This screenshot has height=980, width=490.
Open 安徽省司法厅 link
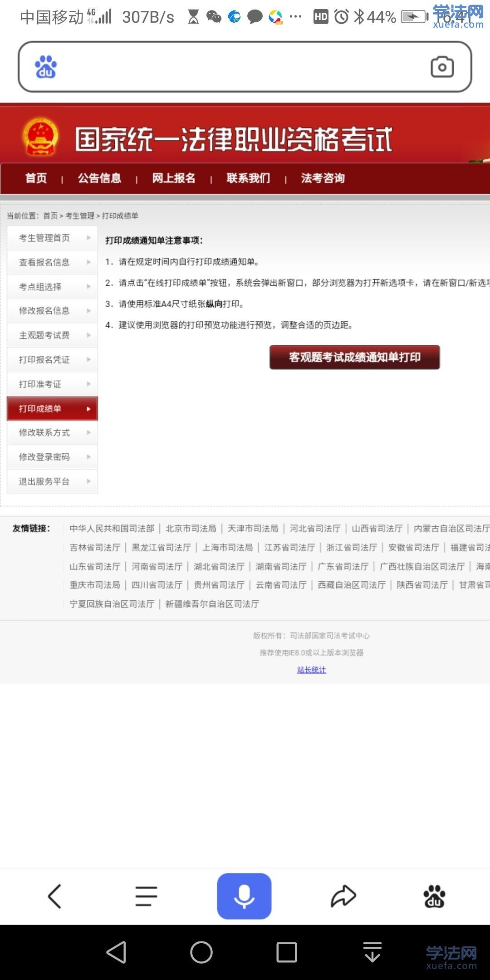pyautogui.click(x=414, y=548)
